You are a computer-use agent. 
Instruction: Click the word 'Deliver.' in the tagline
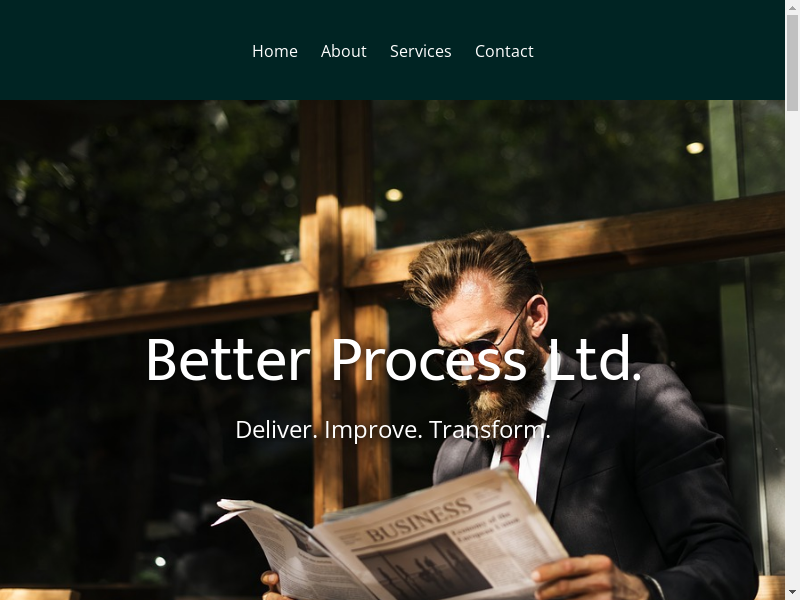[277, 430]
